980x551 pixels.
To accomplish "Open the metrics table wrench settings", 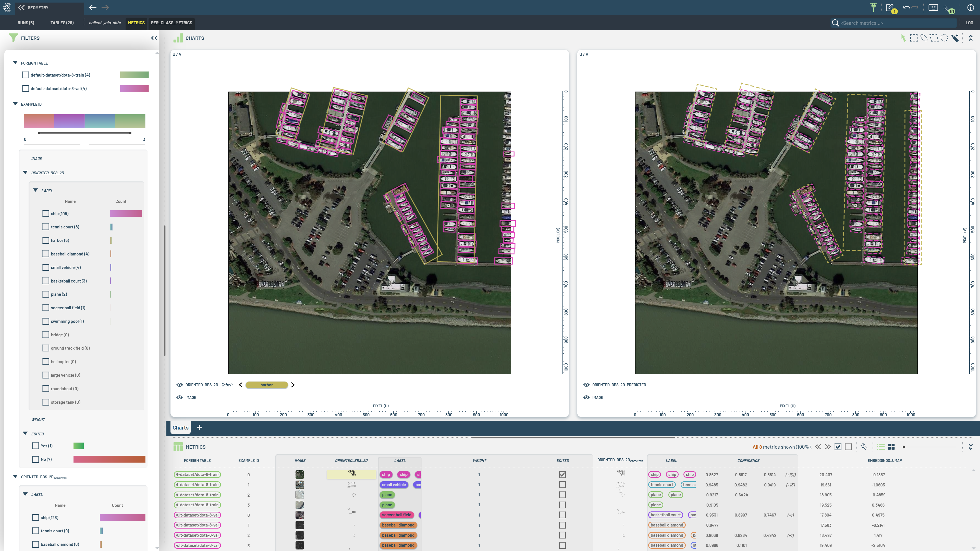I will click(864, 447).
